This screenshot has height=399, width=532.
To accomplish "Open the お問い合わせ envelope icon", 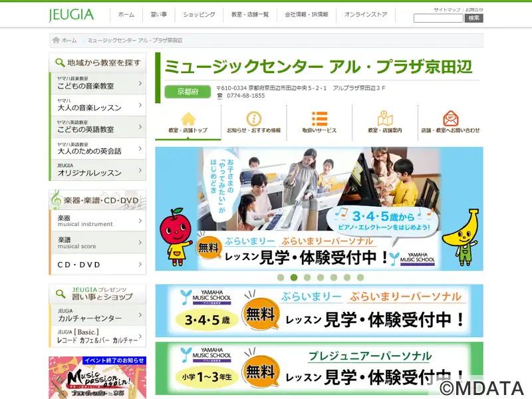I will click(x=451, y=118).
